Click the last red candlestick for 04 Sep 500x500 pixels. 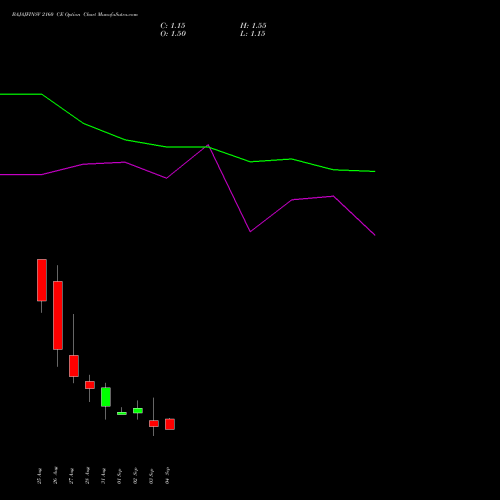(x=170, y=424)
